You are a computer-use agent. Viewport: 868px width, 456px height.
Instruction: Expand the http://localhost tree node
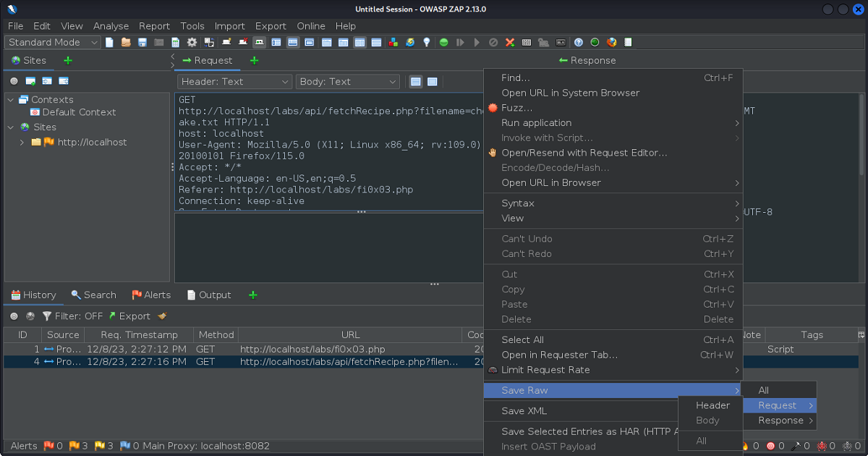pyautogui.click(x=22, y=143)
